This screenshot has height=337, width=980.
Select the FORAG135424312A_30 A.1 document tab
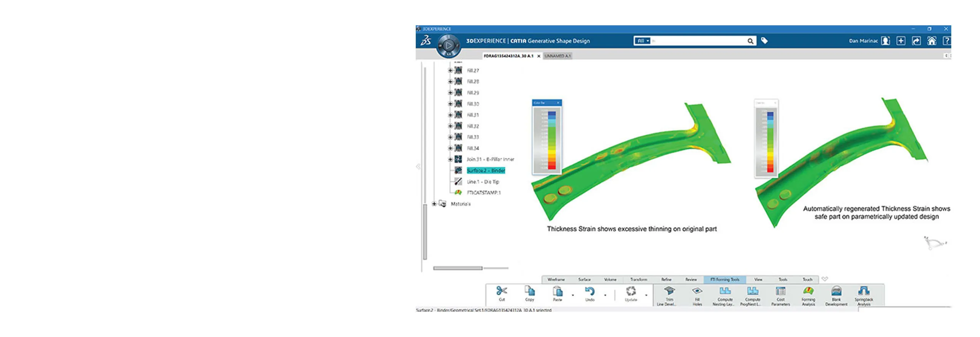[x=508, y=56]
